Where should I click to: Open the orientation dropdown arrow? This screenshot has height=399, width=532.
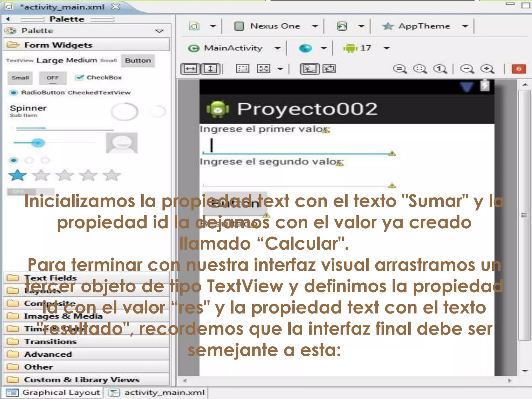coord(361,26)
